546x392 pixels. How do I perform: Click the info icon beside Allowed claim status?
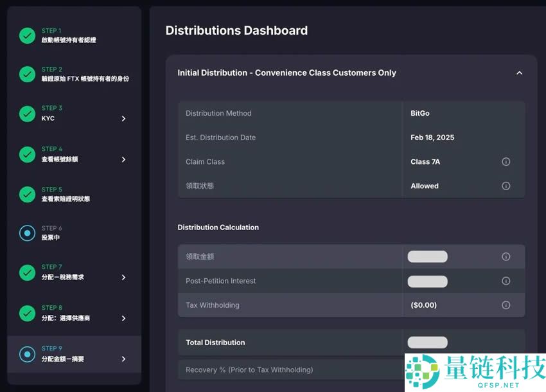[x=506, y=186]
